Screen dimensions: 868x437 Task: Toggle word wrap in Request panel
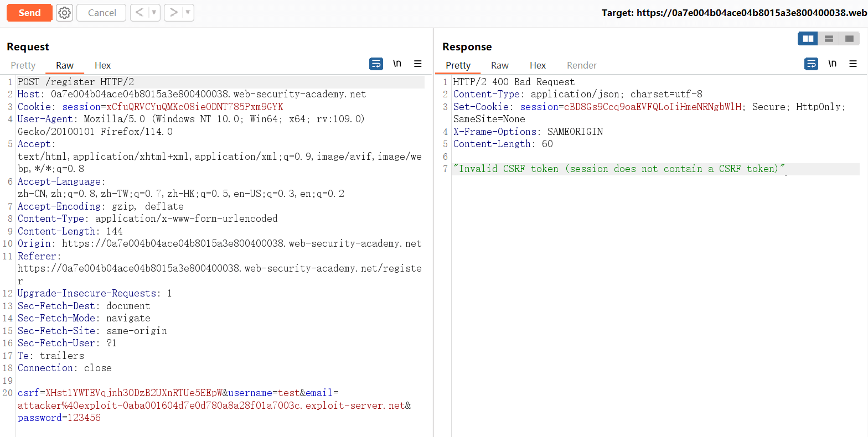click(376, 64)
